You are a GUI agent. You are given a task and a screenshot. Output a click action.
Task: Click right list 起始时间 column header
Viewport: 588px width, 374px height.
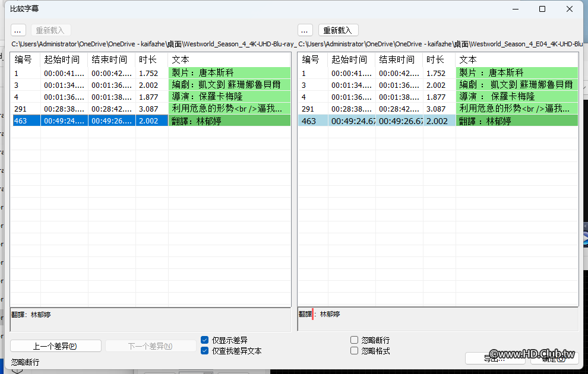coord(352,59)
